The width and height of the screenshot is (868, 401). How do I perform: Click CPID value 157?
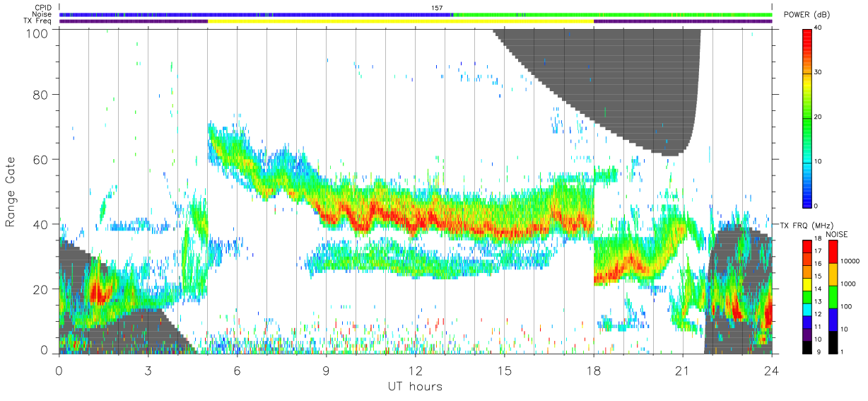point(437,8)
